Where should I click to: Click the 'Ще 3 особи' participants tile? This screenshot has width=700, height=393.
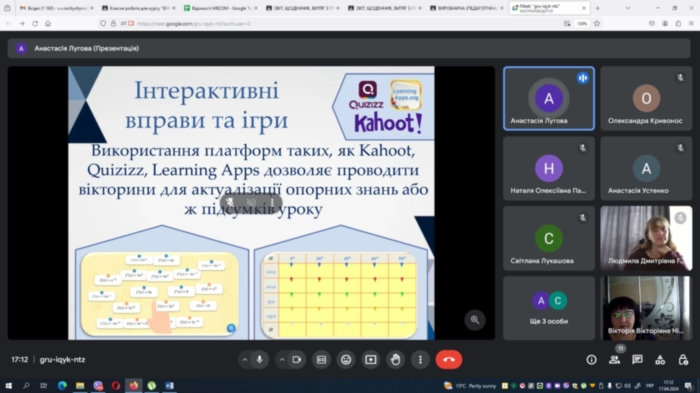(549, 308)
